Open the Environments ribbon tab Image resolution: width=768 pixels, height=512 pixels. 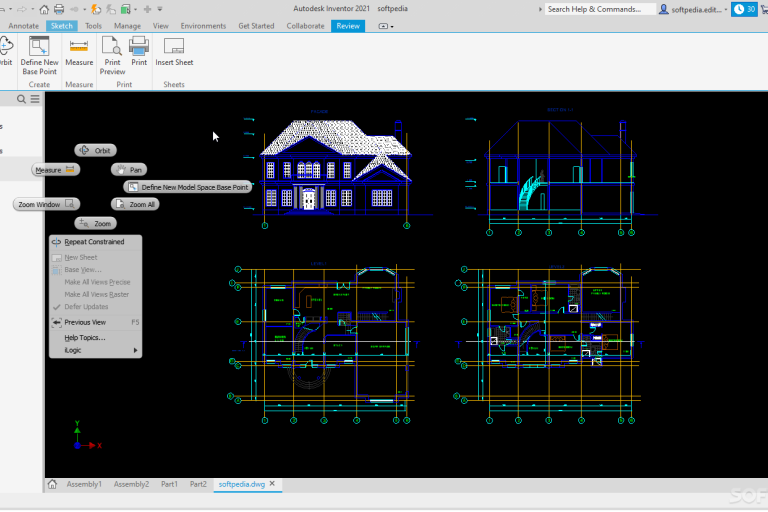[x=203, y=26]
